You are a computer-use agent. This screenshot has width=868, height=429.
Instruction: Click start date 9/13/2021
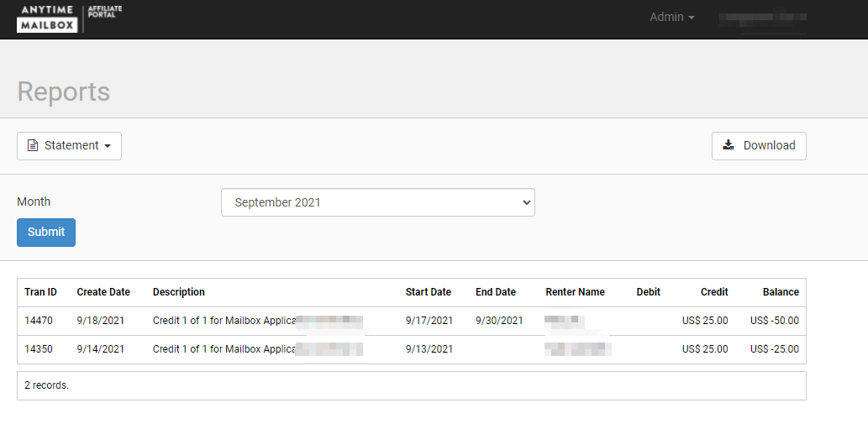429,349
